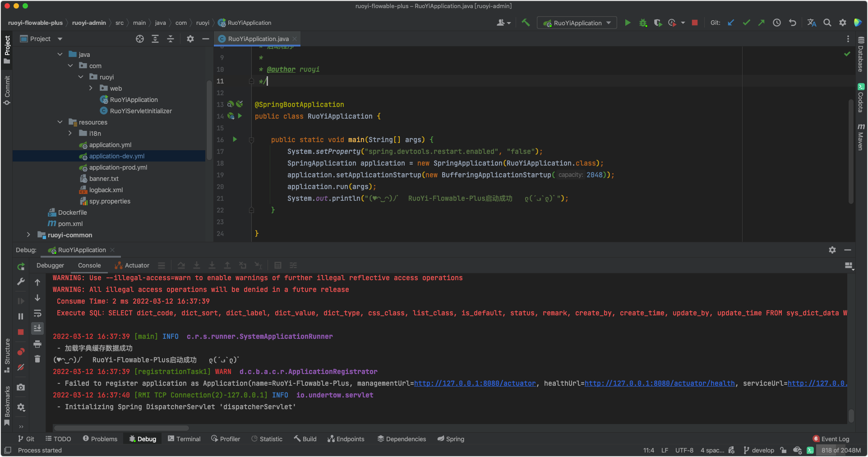The width and height of the screenshot is (868, 457).
Task: Get thread dump camera icon
Action: 21,387
